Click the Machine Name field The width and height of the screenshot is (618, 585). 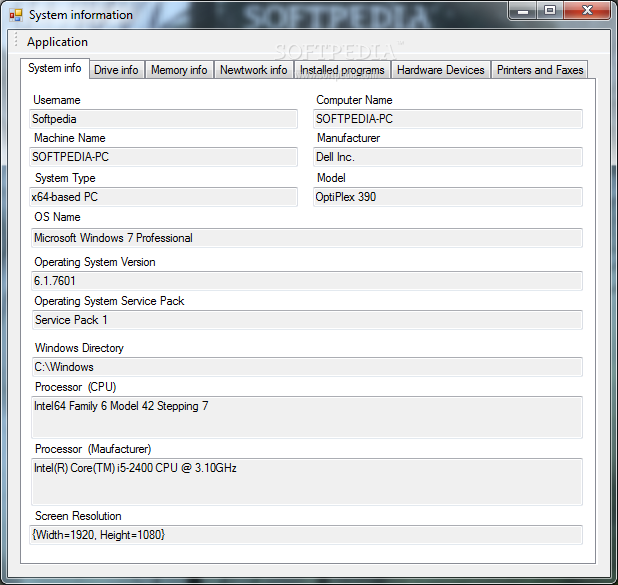tap(163, 157)
